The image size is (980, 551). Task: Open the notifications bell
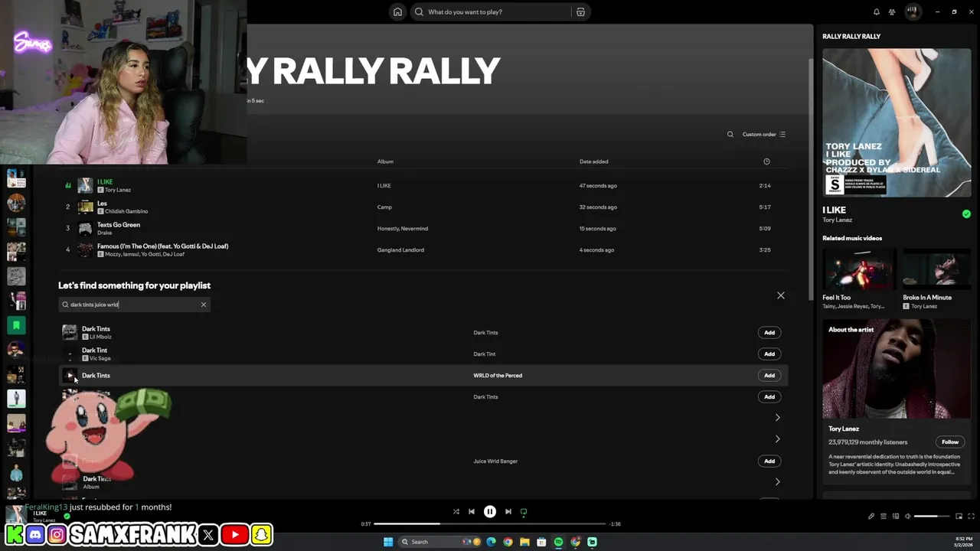877,11
